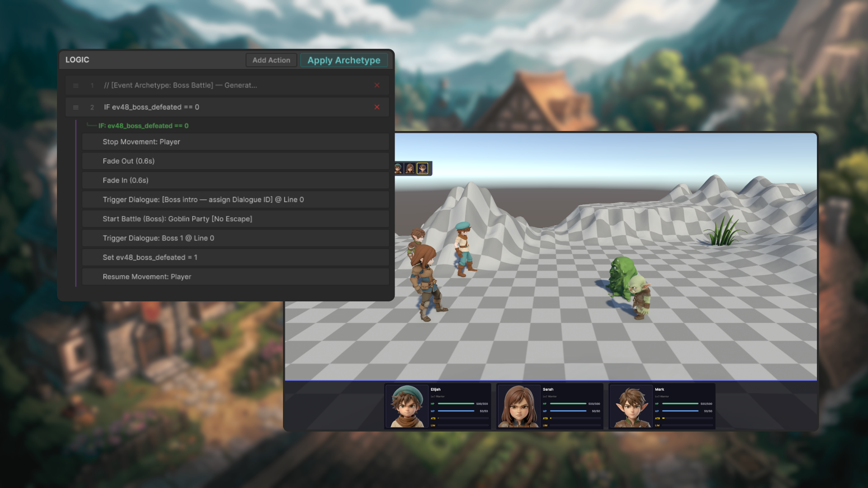
Task: Delete the IF ev48_boss_defeated row
Action: [377, 107]
